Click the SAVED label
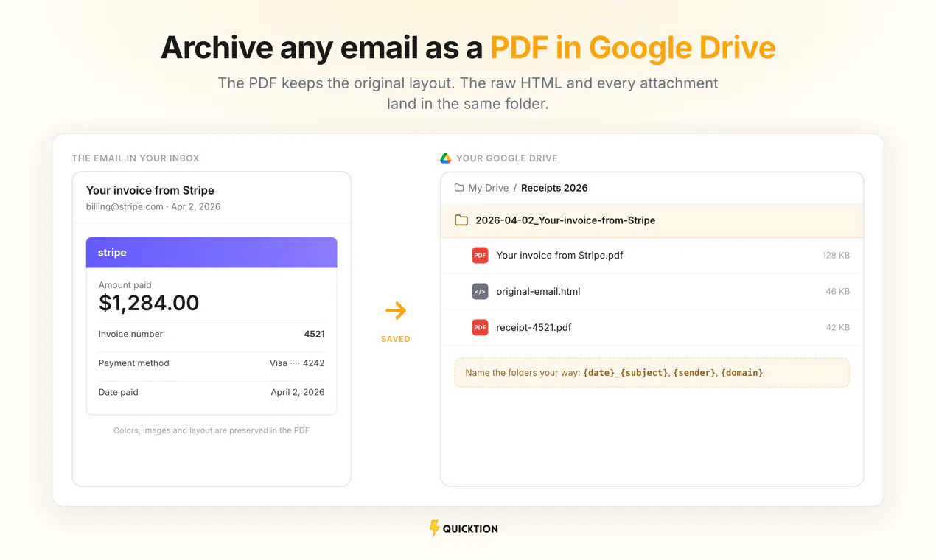936x560 pixels. tap(396, 339)
